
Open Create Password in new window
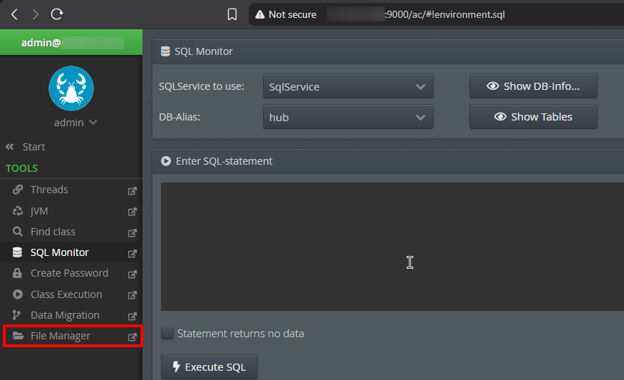[132, 274]
